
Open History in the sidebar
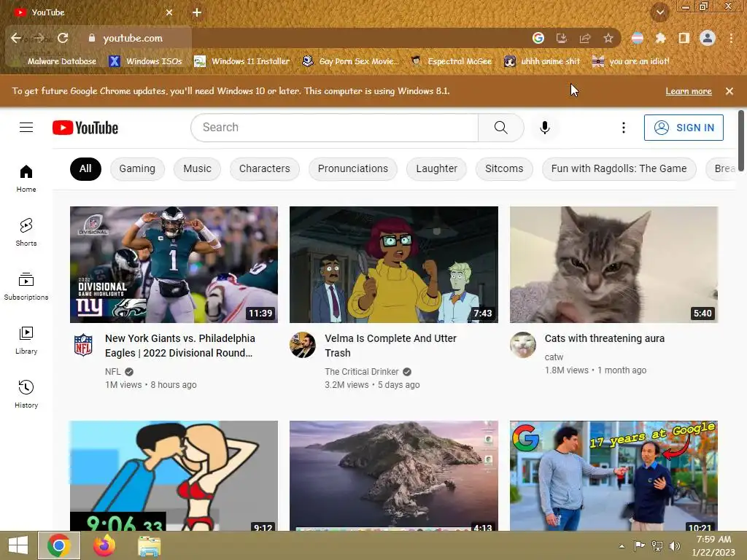(x=26, y=394)
